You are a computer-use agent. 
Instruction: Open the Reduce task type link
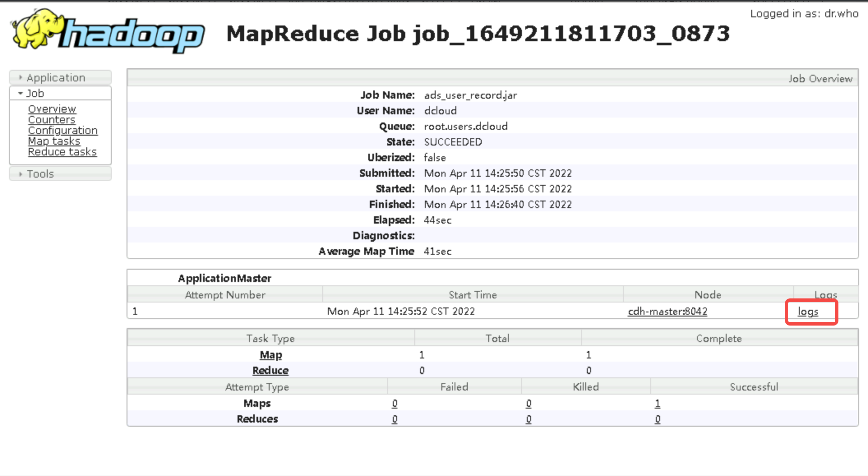(270, 370)
